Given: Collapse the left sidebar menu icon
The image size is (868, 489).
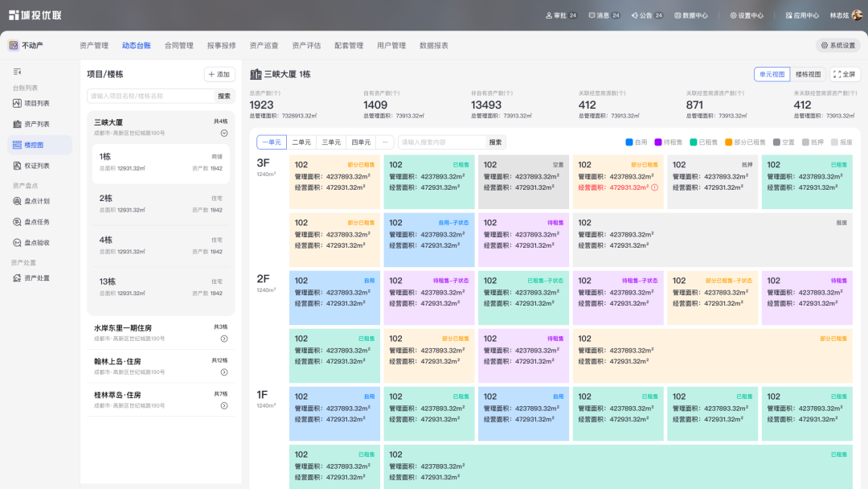Looking at the screenshot, I should [18, 72].
